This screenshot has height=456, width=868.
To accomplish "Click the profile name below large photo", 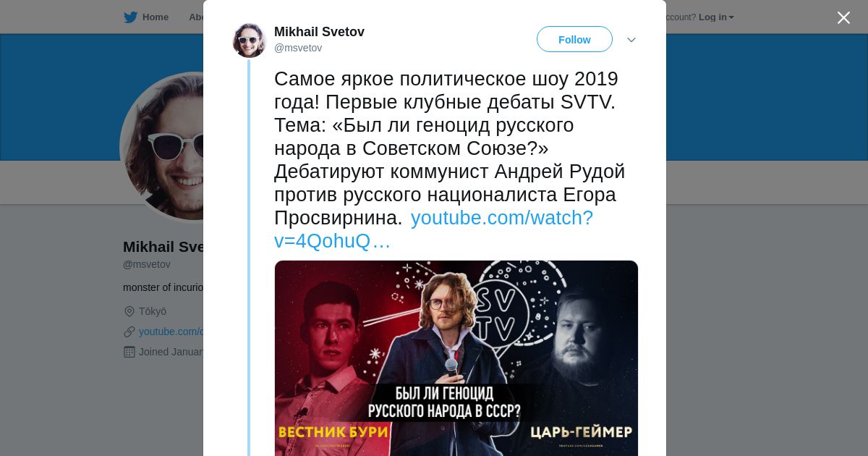I will [x=163, y=247].
